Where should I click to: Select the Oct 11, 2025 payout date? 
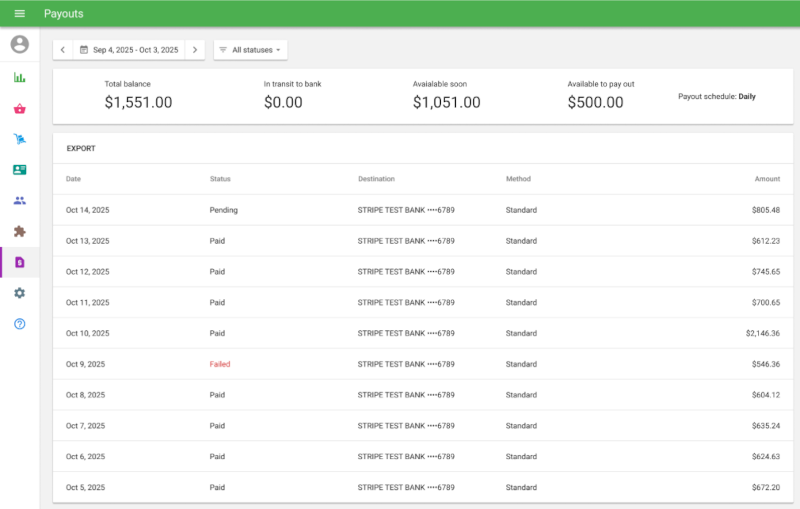(x=87, y=302)
